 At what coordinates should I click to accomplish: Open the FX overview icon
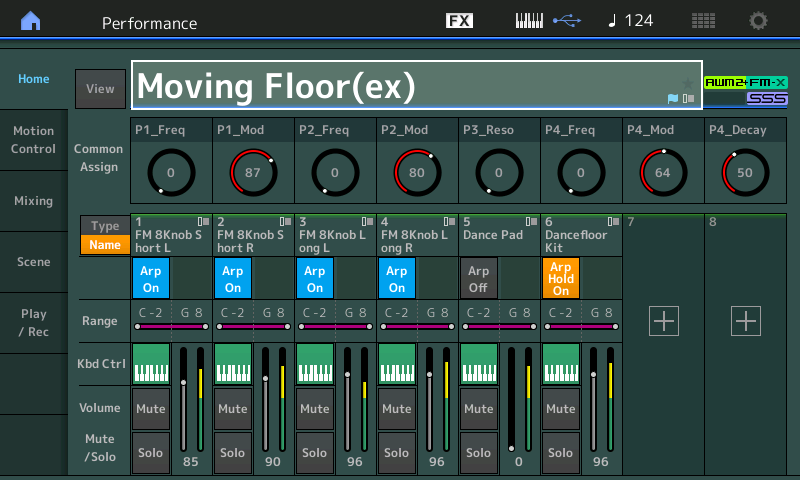coord(459,21)
